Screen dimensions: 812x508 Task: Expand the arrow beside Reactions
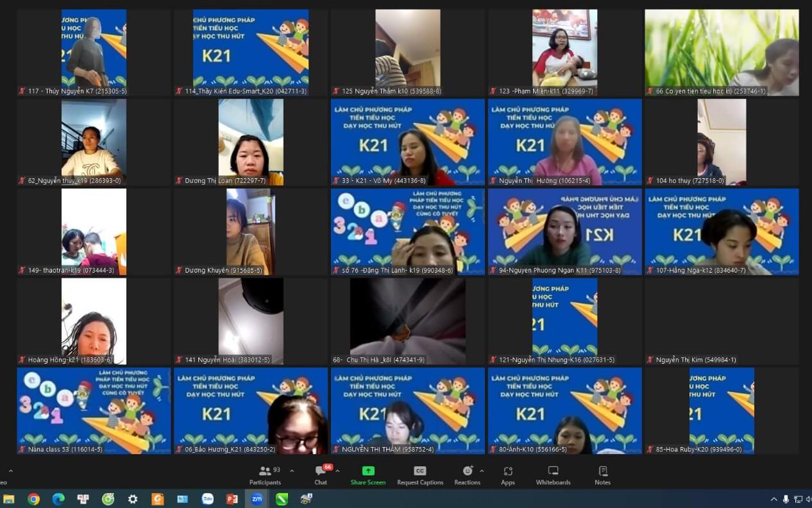(x=482, y=471)
